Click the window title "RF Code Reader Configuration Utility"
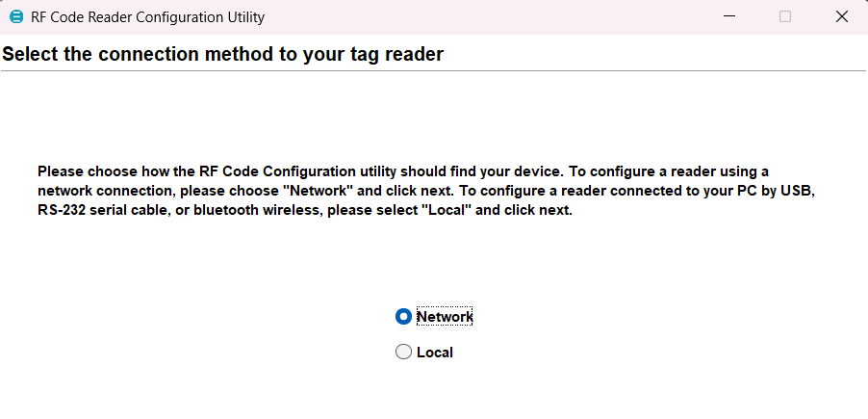The height and width of the screenshot is (419, 868). (148, 17)
